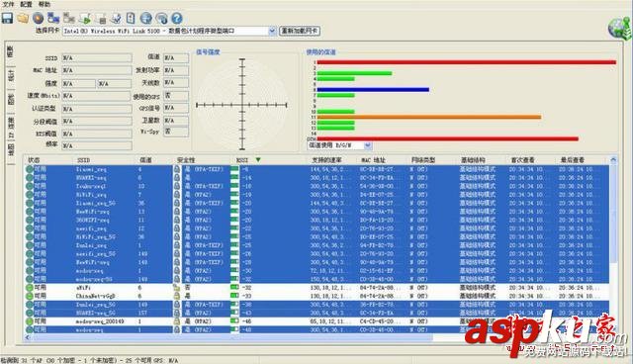Switch to the 图形 side tab
Image resolution: width=633 pixels, height=364 pixels.
click(x=11, y=99)
